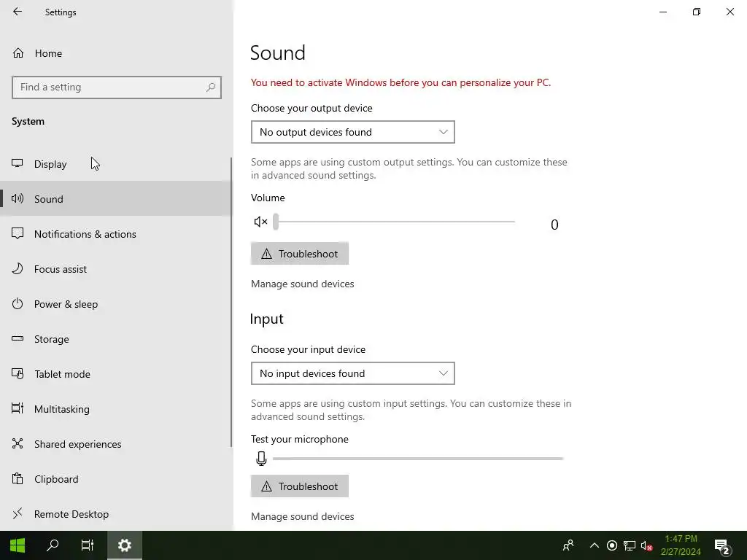The height and width of the screenshot is (560, 747).
Task: Click the Sound speaker icon in sidebar
Action: click(x=18, y=198)
